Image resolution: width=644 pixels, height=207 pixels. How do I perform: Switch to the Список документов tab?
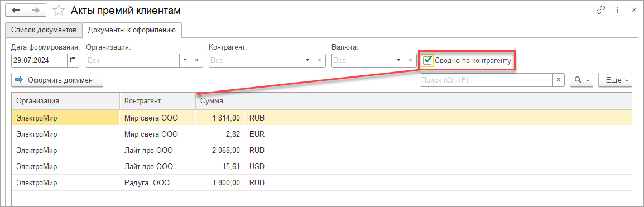click(44, 30)
